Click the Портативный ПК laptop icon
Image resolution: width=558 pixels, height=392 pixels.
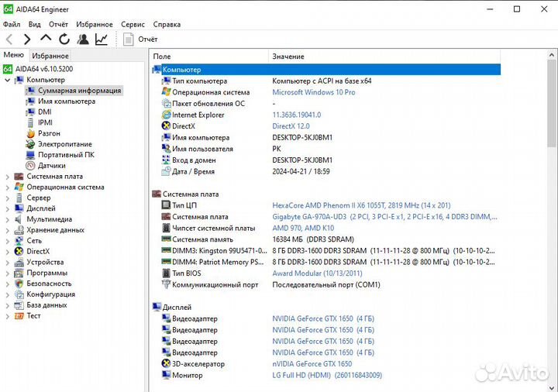pos(30,155)
